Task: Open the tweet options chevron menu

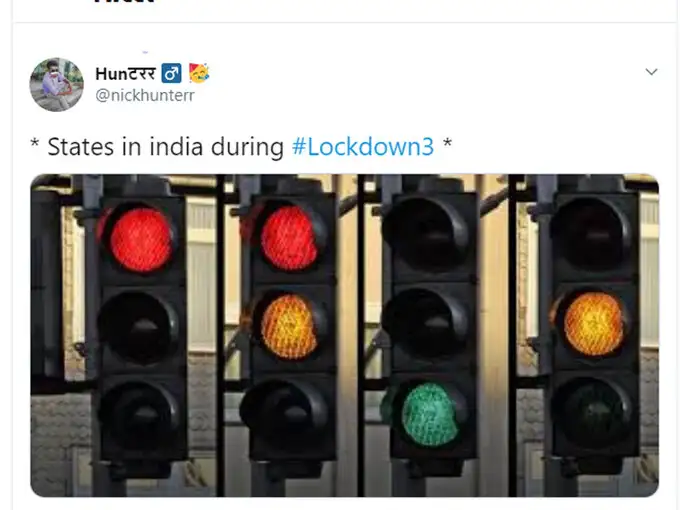Action: 651,72
